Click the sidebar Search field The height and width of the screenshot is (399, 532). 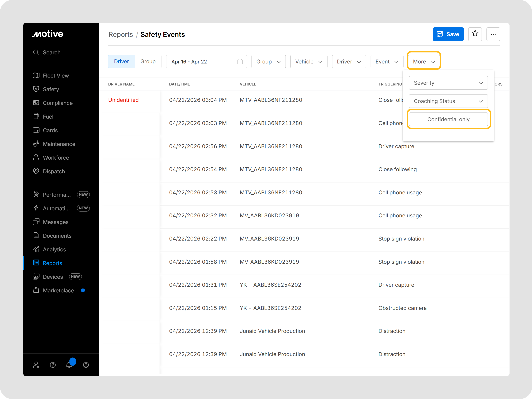pyautogui.click(x=51, y=52)
